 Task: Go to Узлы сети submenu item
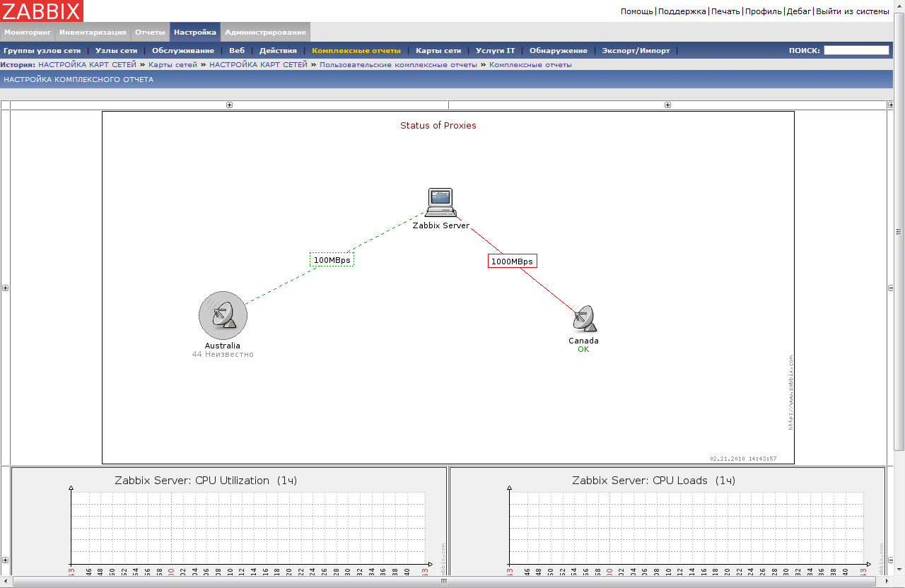(x=116, y=51)
